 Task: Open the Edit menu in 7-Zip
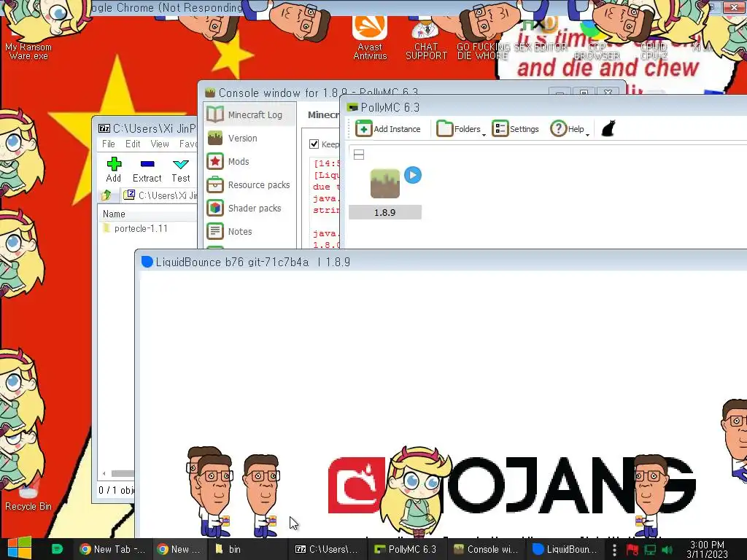coord(133,144)
